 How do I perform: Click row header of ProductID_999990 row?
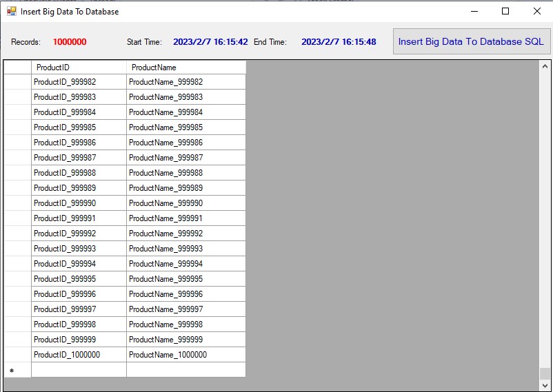(x=18, y=203)
